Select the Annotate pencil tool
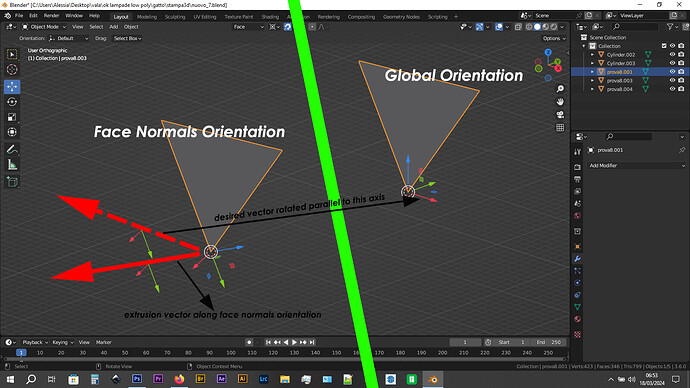Screen dimensions: 690x388 (x=12, y=150)
